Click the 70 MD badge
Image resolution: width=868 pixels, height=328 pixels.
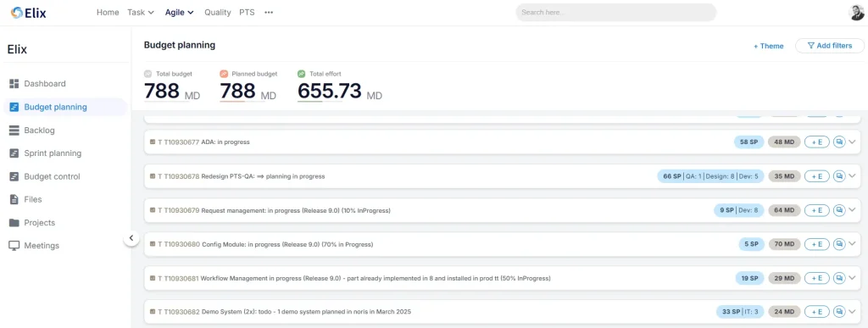(x=784, y=244)
